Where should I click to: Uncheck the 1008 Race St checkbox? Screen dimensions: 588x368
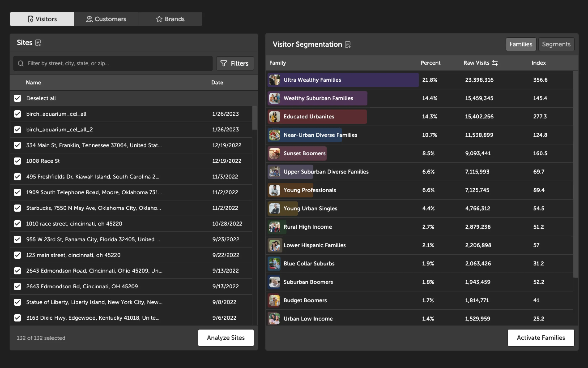(17, 161)
